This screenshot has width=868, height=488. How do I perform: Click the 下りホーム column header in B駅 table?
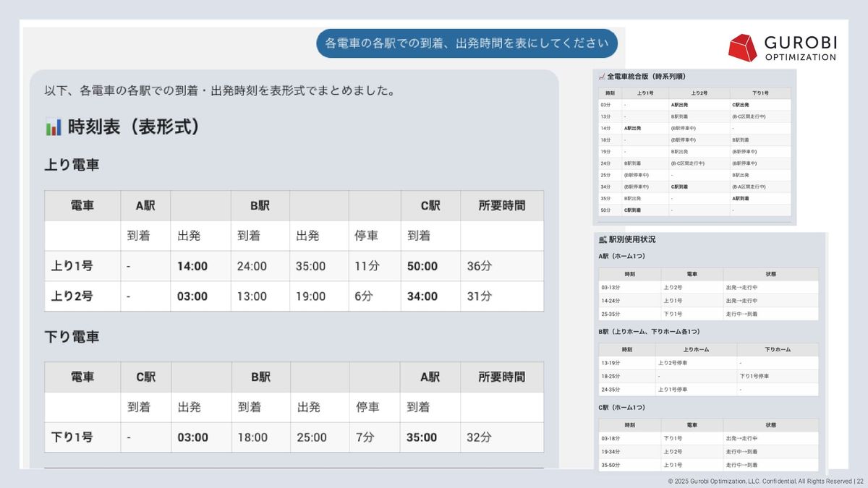point(778,349)
